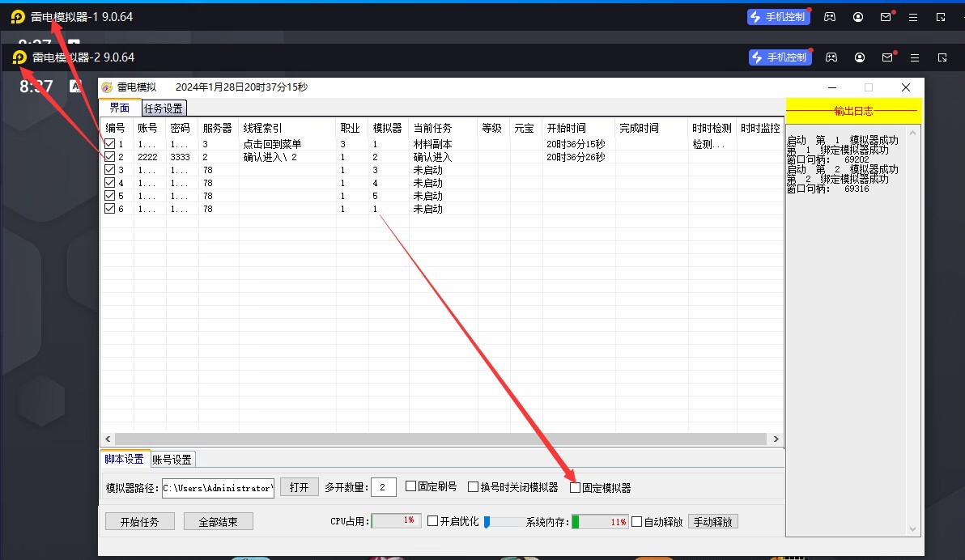This screenshot has height=560, width=965.
Task: Click log panel scroll down arrow
Action: 912,529
